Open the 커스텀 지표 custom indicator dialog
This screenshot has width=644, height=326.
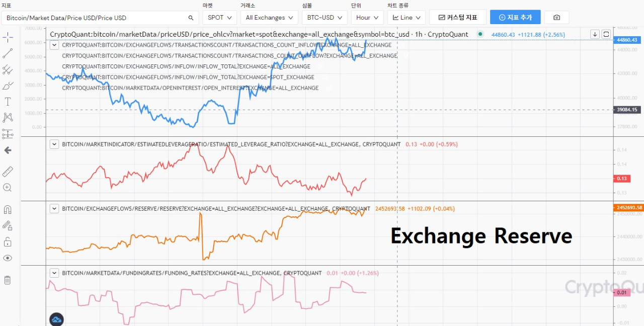click(458, 17)
